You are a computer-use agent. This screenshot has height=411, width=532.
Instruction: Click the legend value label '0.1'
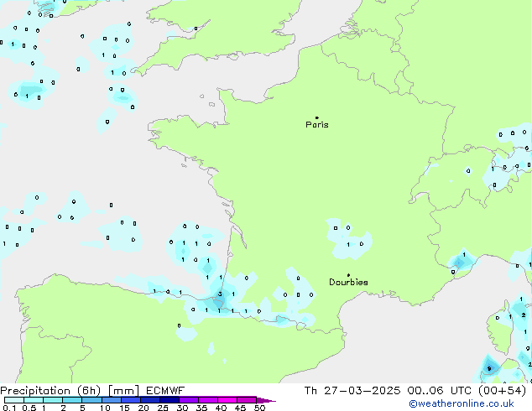9,408
